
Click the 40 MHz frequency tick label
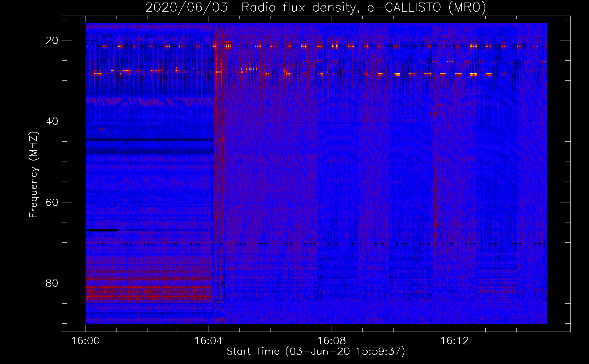52,121
